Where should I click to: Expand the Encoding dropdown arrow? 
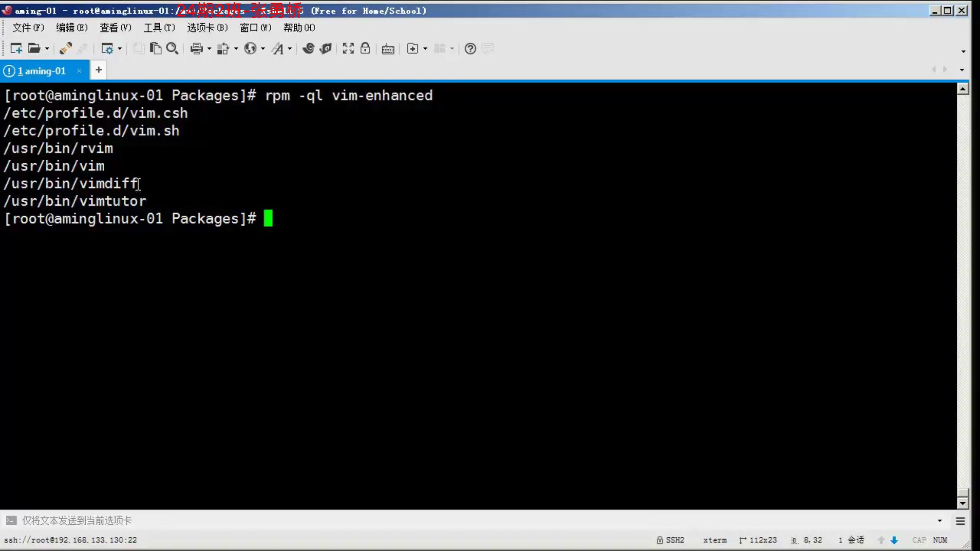(263, 49)
